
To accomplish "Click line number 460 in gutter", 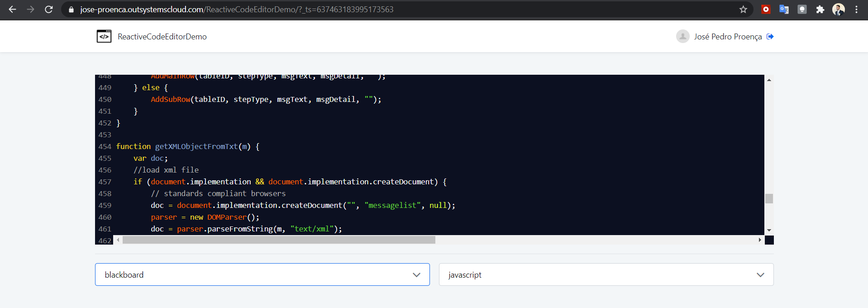I will [105, 217].
